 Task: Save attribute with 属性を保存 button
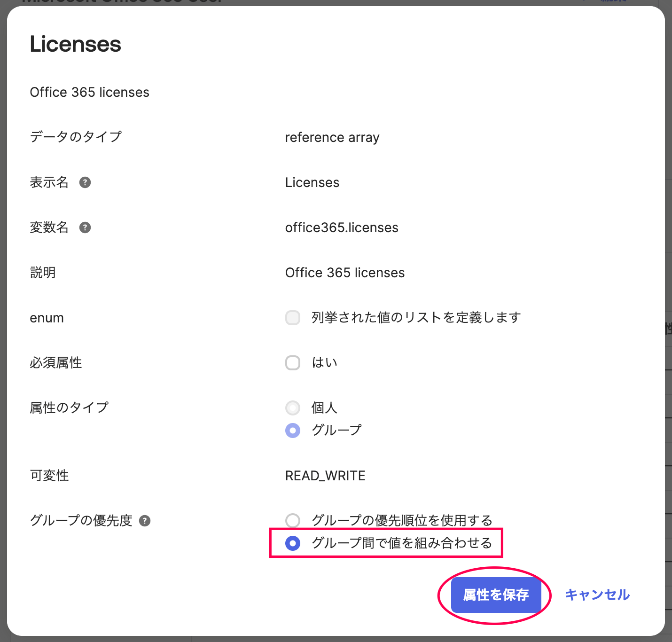pos(496,595)
